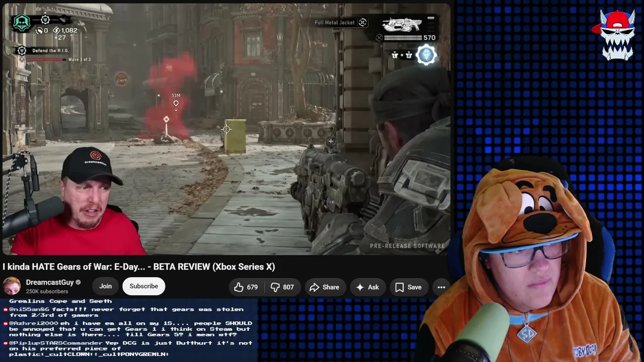Click the 570 ammo counter in the HUD

[x=429, y=38]
